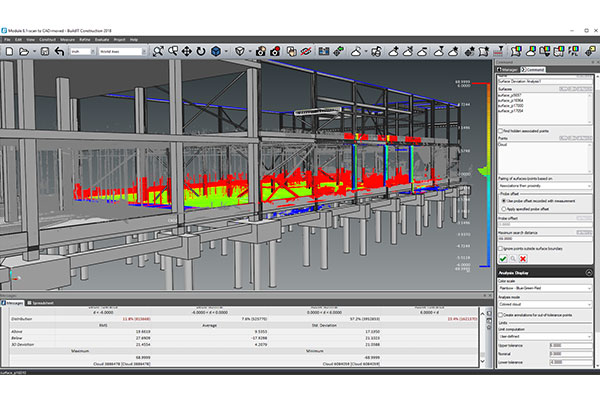Screen dimensions: 600x400
Task: Enable Find hidden associated points checkbox
Action: 500,131
